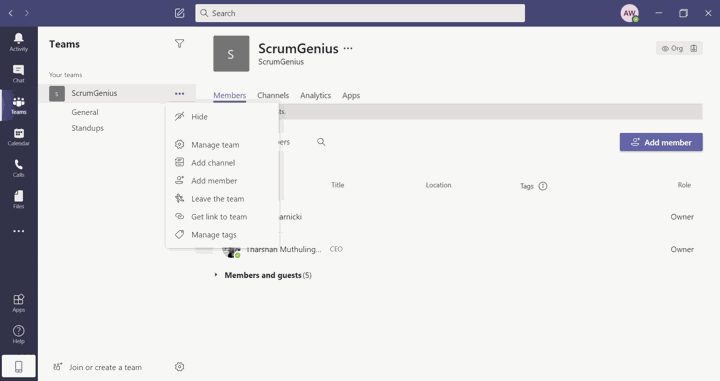Open the Chat section
Screen dimensions: 720x381
(x=18, y=73)
